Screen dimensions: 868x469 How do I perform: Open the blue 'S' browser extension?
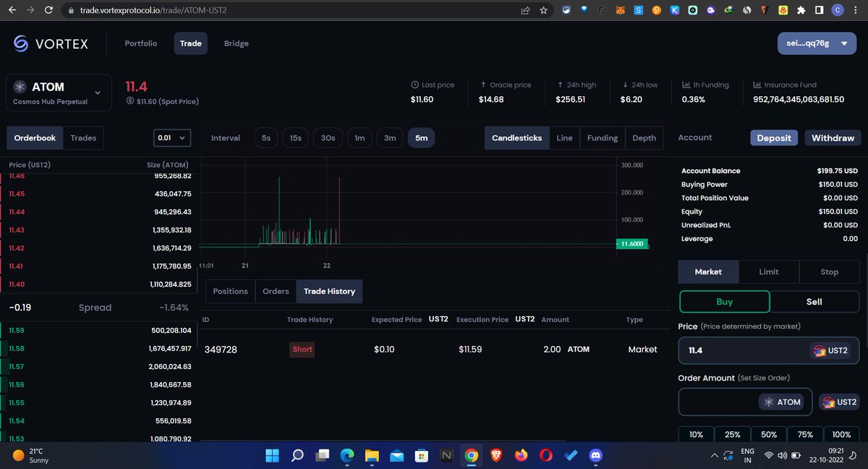(x=639, y=11)
